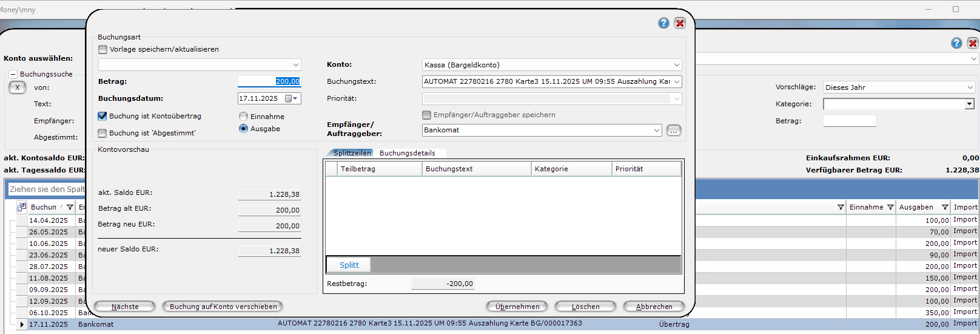Expand the Konto dropdown showing Kassa

[676, 65]
